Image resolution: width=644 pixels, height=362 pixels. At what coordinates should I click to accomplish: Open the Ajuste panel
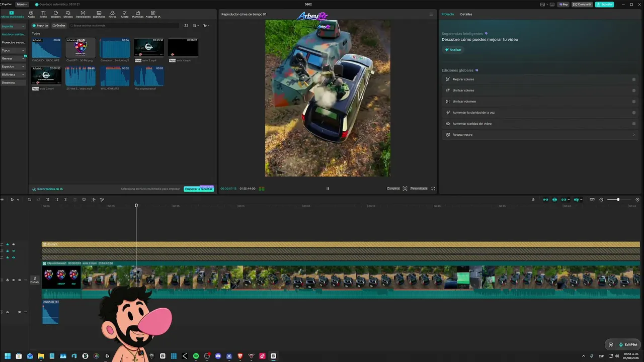tap(125, 14)
